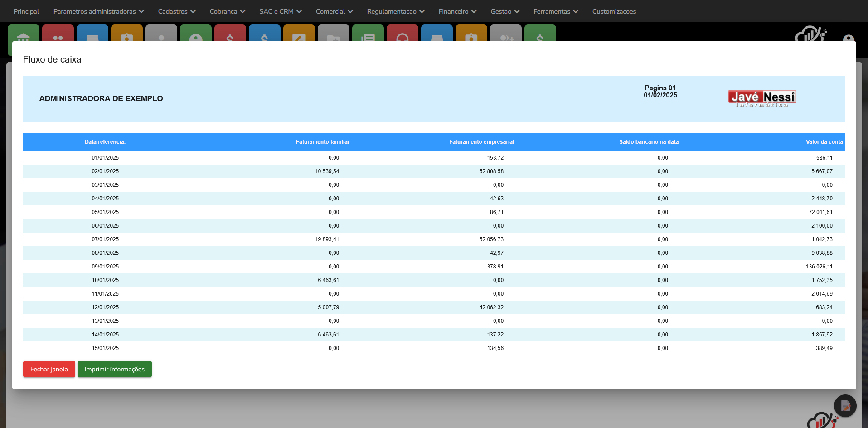Click the user profile icon at top right
Image resolution: width=868 pixels, height=428 pixels.
[849, 39]
